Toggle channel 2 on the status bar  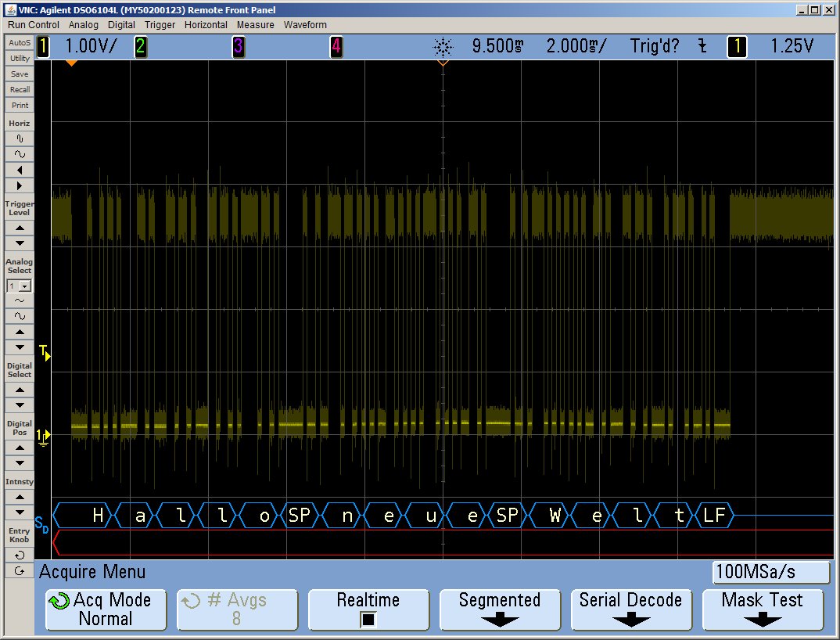140,47
